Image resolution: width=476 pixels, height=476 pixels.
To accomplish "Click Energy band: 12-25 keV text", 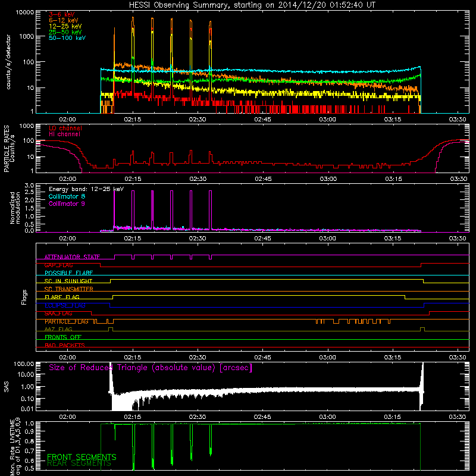I will click(x=86, y=189).
